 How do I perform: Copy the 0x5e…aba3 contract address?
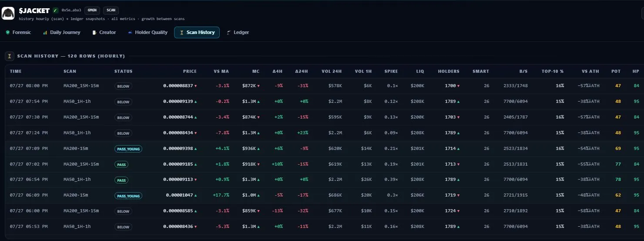[71, 10]
